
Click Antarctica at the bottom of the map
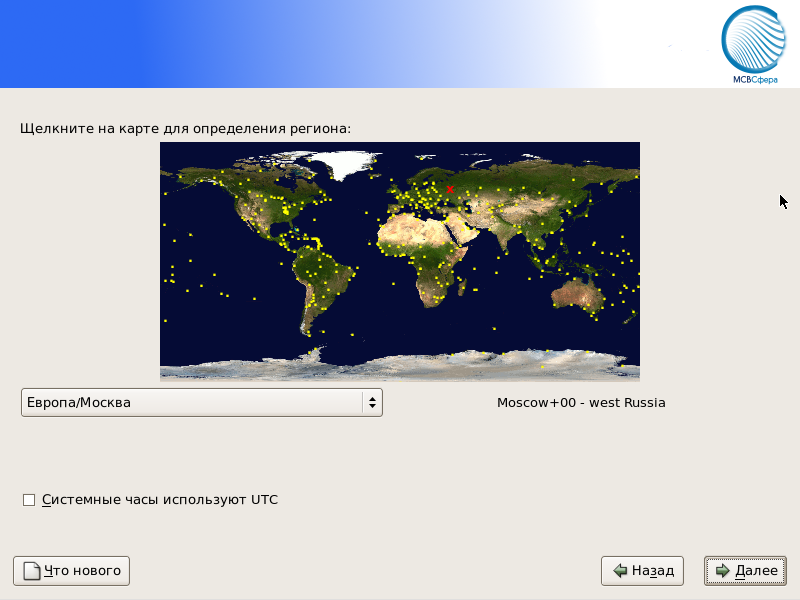(400, 366)
